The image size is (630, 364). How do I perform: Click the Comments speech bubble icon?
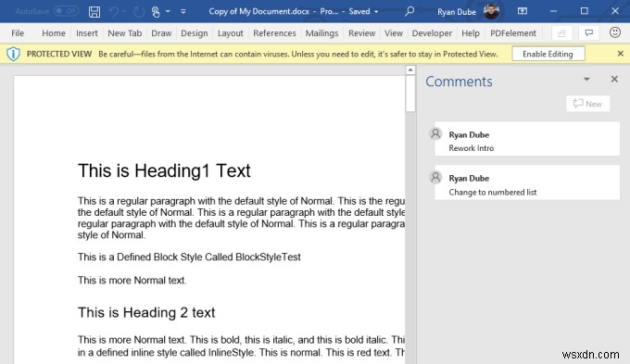pos(589,33)
